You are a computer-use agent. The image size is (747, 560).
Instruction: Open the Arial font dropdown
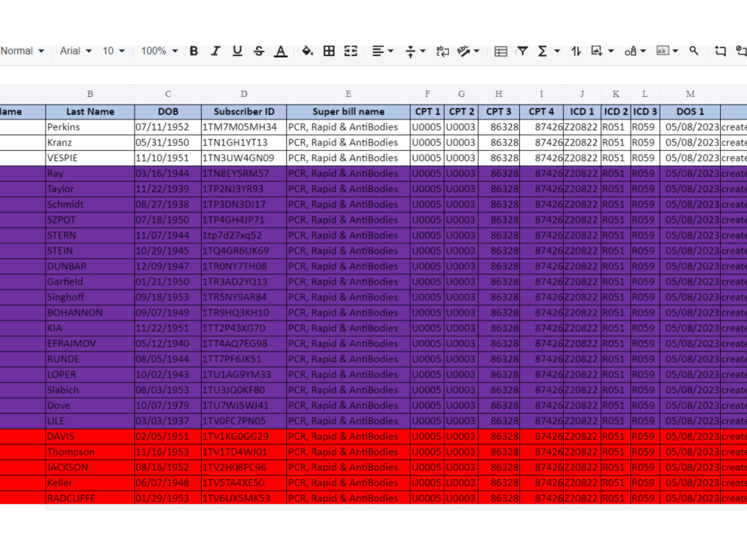coord(75,51)
